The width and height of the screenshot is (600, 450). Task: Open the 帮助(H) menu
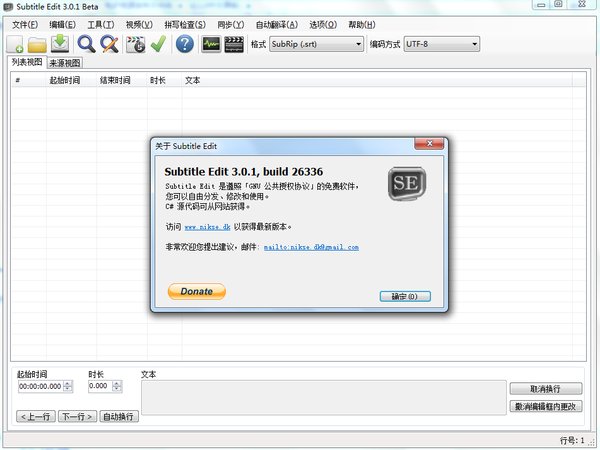click(362, 25)
